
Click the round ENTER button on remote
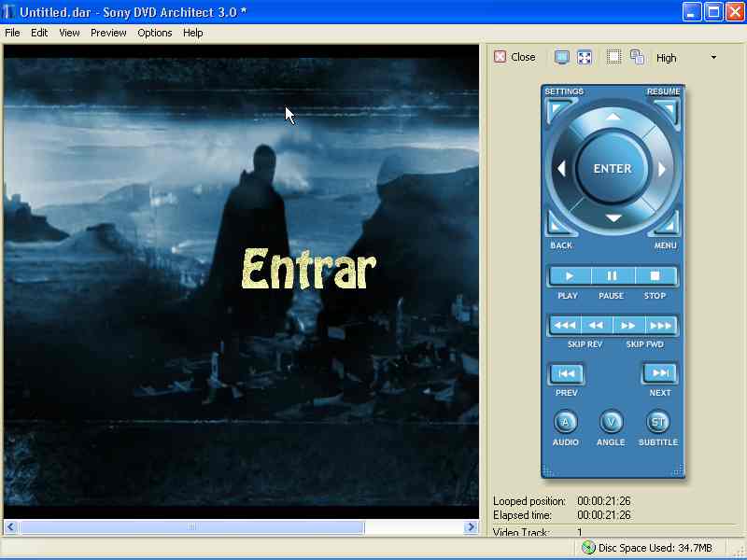[613, 169]
